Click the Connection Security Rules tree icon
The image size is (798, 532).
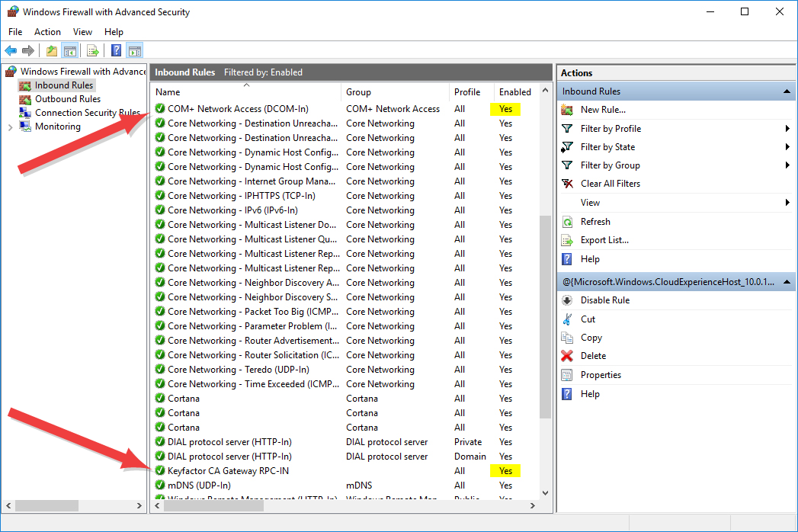click(25, 113)
